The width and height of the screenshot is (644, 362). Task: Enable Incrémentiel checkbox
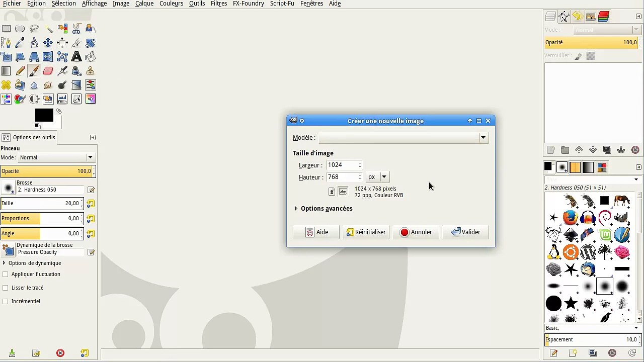[x=6, y=301]
